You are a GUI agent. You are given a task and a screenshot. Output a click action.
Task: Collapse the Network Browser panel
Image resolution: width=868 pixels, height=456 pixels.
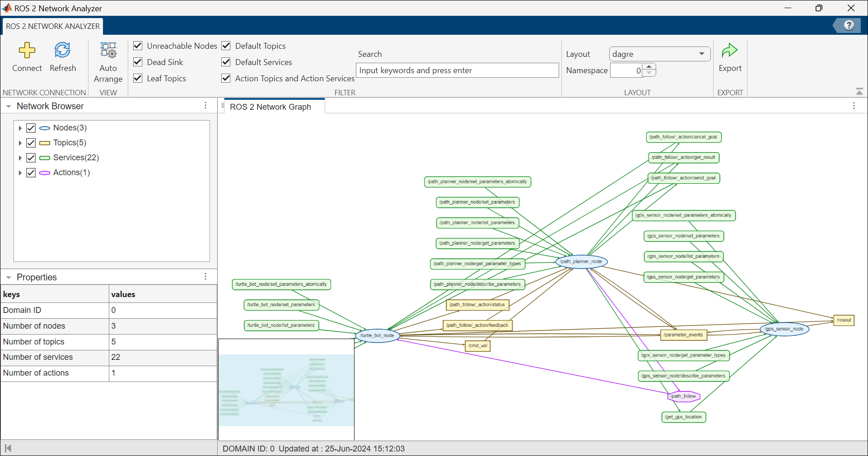tap(9, 107)
